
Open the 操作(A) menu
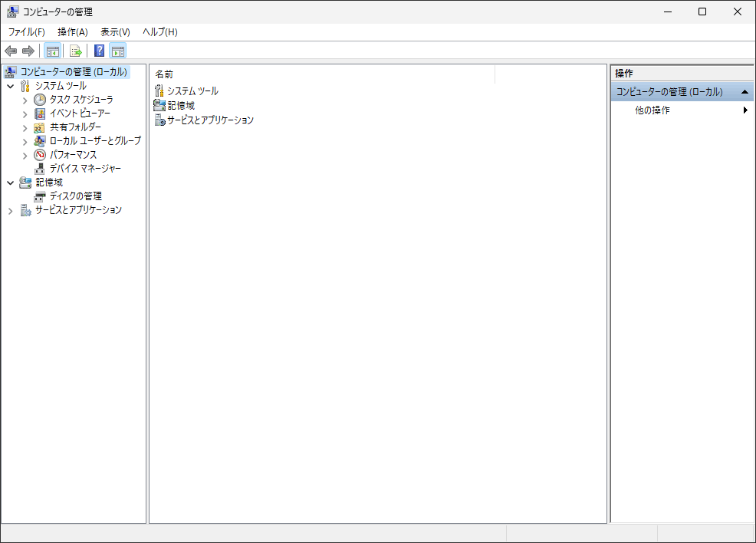point(73,31)
